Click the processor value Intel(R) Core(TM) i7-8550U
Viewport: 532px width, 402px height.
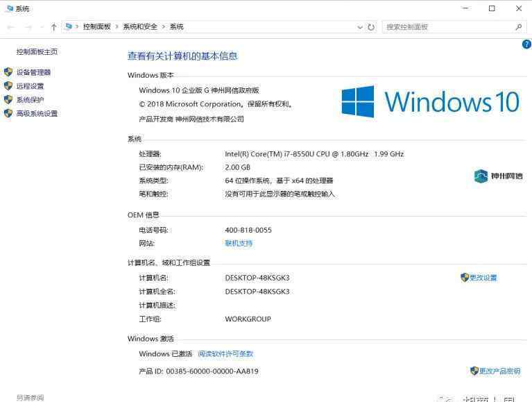(x=314, y=154)
